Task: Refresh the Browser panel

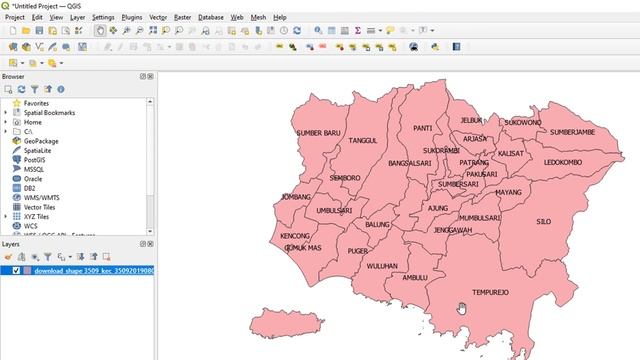Action: [22, 89]
